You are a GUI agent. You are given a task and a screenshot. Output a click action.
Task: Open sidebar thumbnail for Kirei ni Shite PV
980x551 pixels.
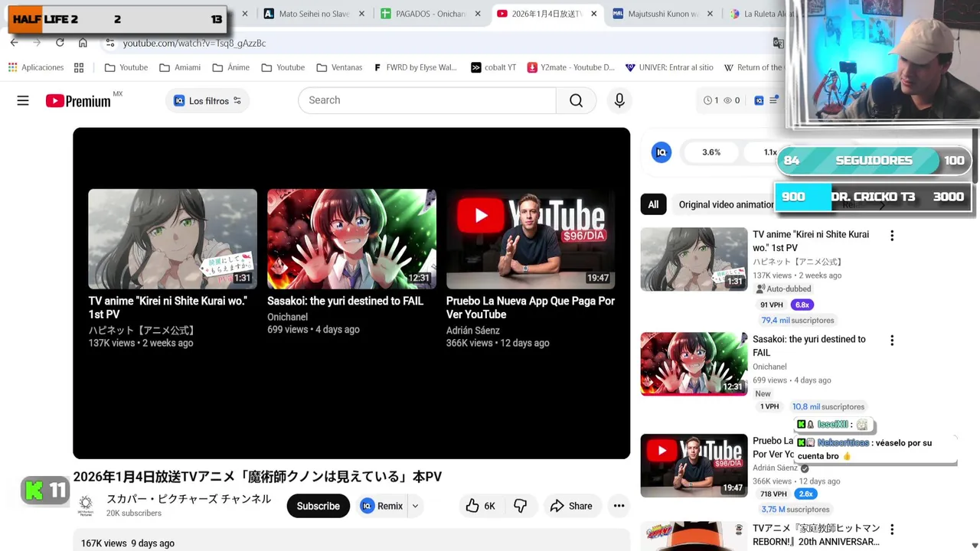point(694,259)
